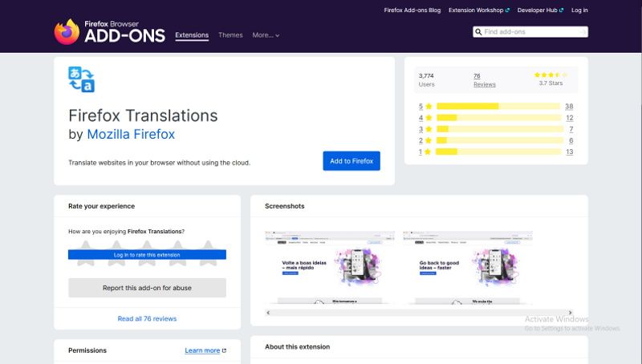Viewport: 642px width, 364px height.
Task: Click Log in to rate this extension
Action: (x=147, y=255)
